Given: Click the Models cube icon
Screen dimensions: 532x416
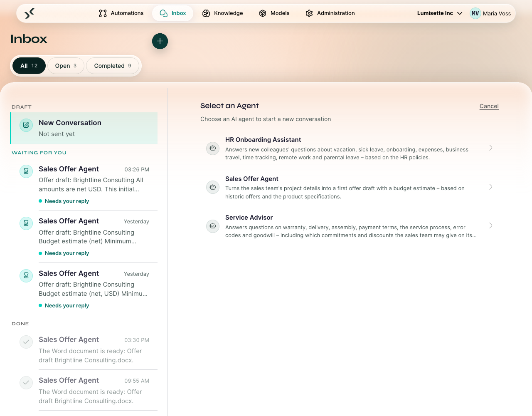Looking at the screenshot, I should point(263,13).
